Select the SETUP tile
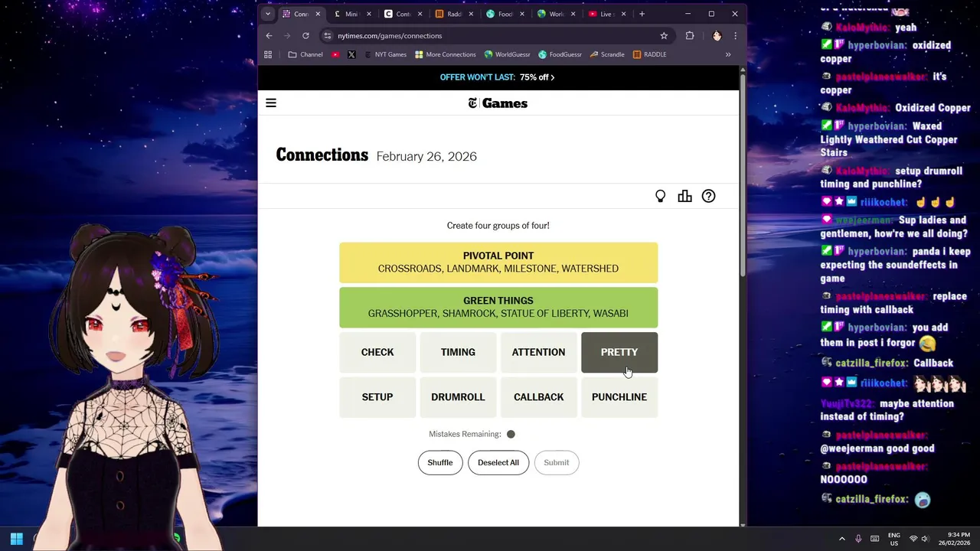 (x=377, y=397)
